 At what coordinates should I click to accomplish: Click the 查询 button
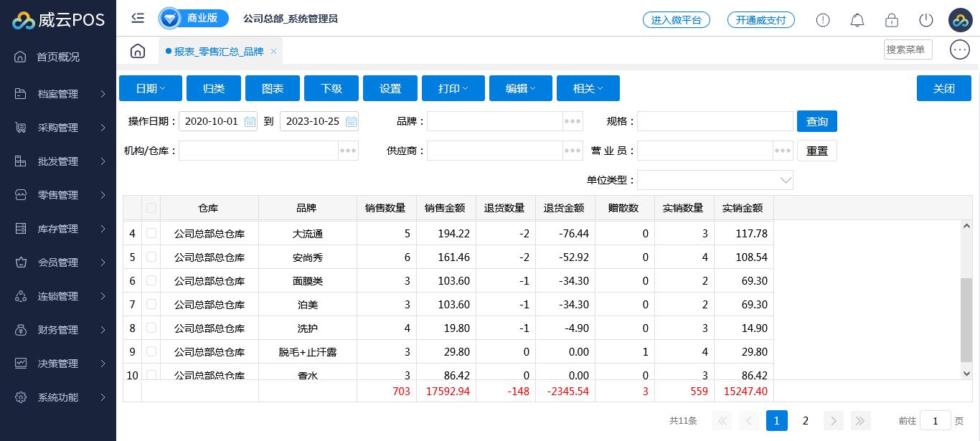click(816, 122)
